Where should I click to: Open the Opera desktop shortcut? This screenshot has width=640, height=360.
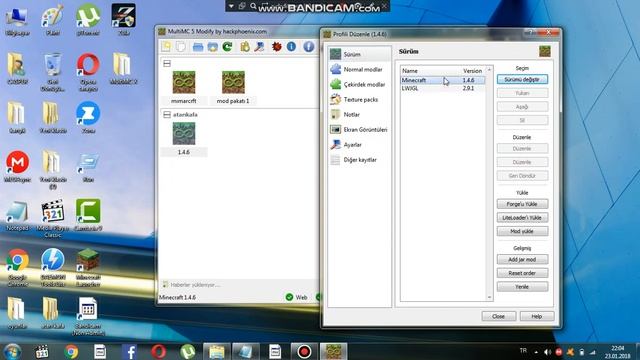(x=88, y=72)
